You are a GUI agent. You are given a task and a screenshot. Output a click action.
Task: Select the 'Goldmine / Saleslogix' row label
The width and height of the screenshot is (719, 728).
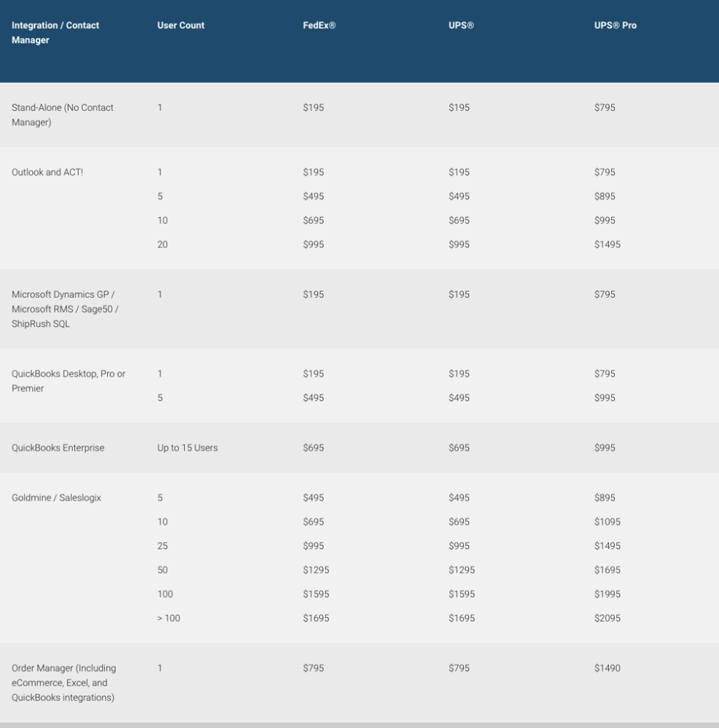click(x=56, y=498)
